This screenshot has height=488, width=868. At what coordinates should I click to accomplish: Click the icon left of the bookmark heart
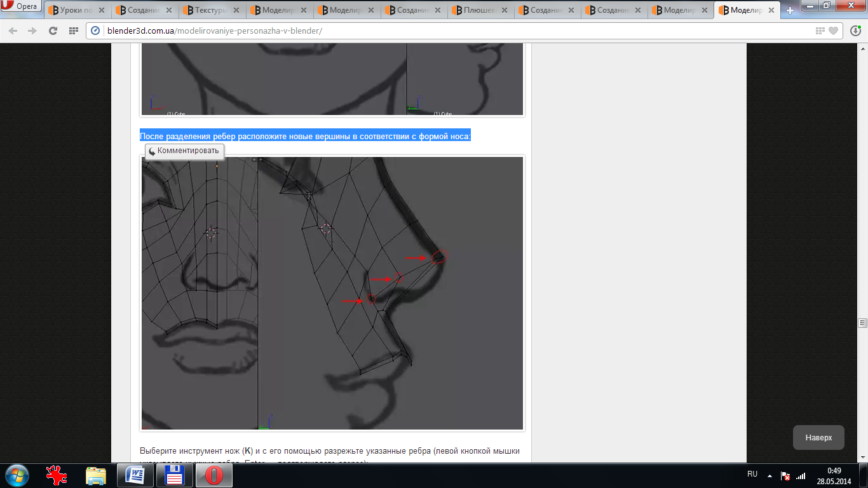click(x=821, y=30)
